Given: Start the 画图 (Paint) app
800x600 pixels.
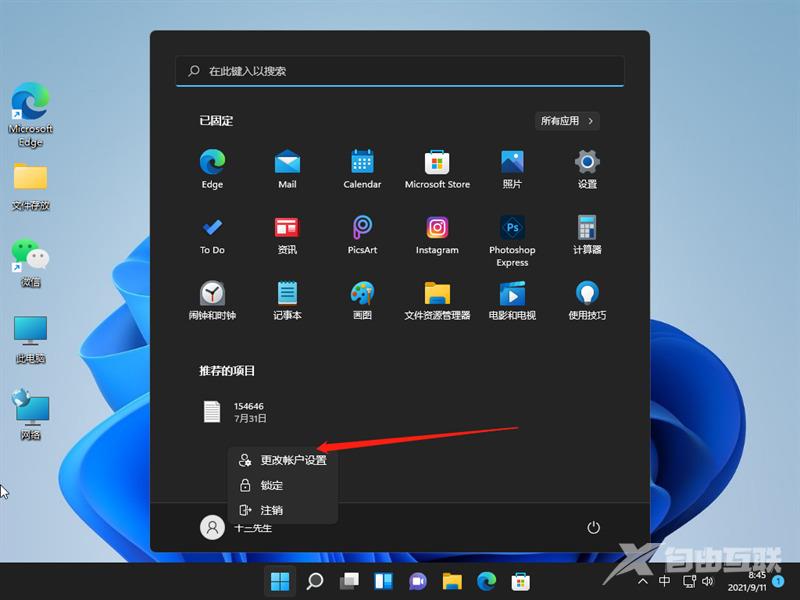Looking at the screenshot, I should 362,298.
